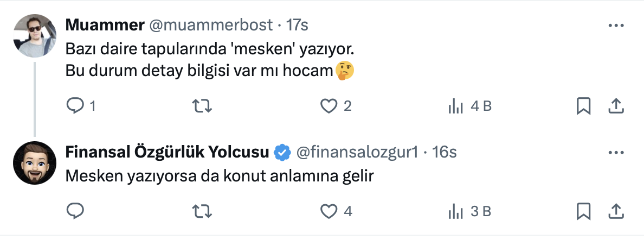Open the Finansal Özgürlük Yolcusu display name
The width and height of the screenshot is (644, 239).
pos(167,153)
